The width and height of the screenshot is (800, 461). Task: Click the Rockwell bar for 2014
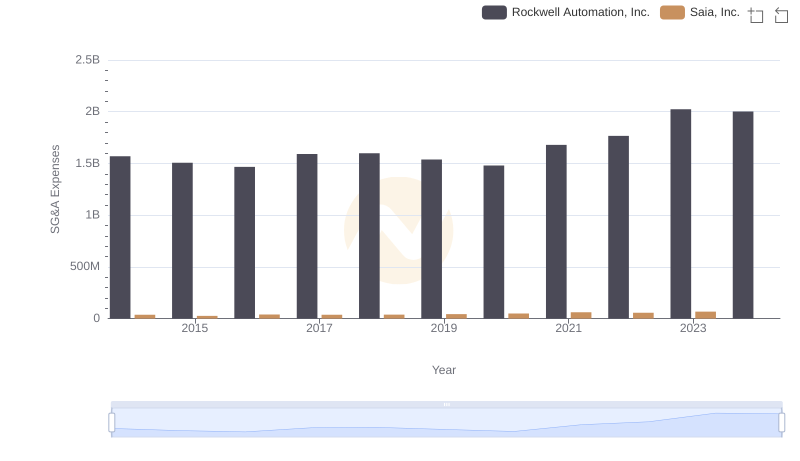coord(120,238)
